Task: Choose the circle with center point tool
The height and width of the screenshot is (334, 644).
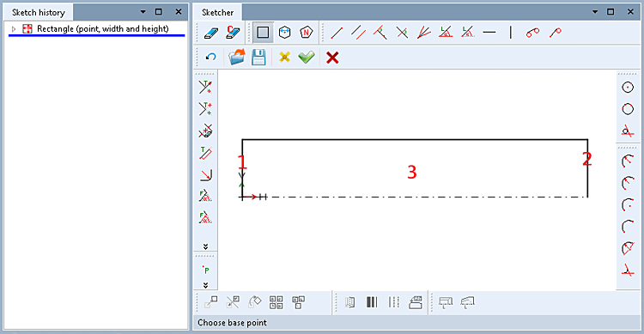Action: click(628, 87)
